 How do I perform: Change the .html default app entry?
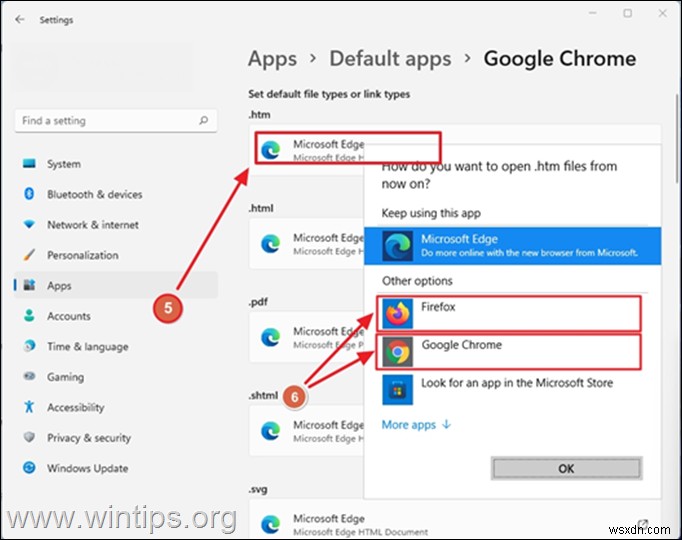coord(307,243)
